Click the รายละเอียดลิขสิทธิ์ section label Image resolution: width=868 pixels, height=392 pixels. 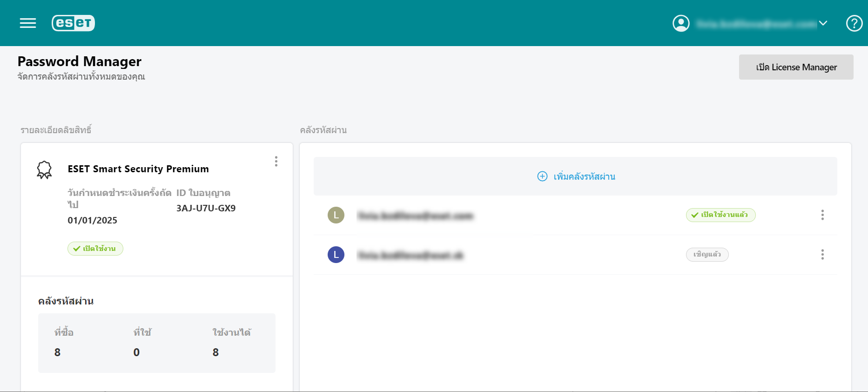[56, 130]
